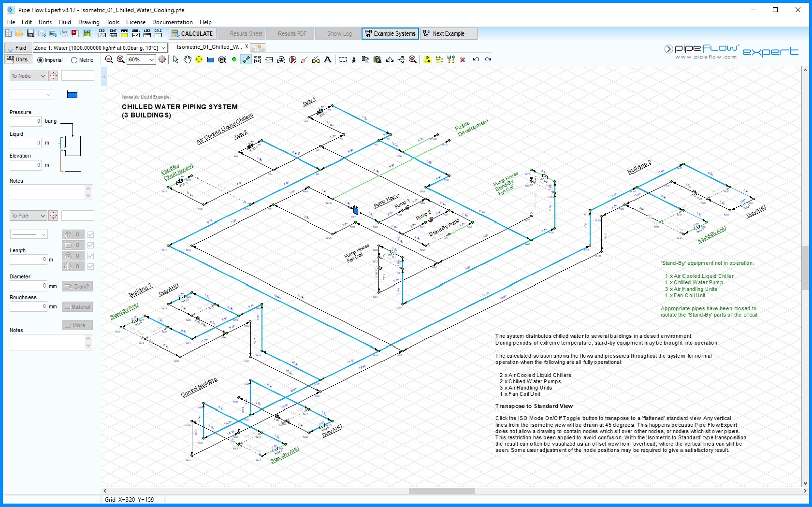
Task: Click the email envelope toolbar icon
Action: [42, 33]
